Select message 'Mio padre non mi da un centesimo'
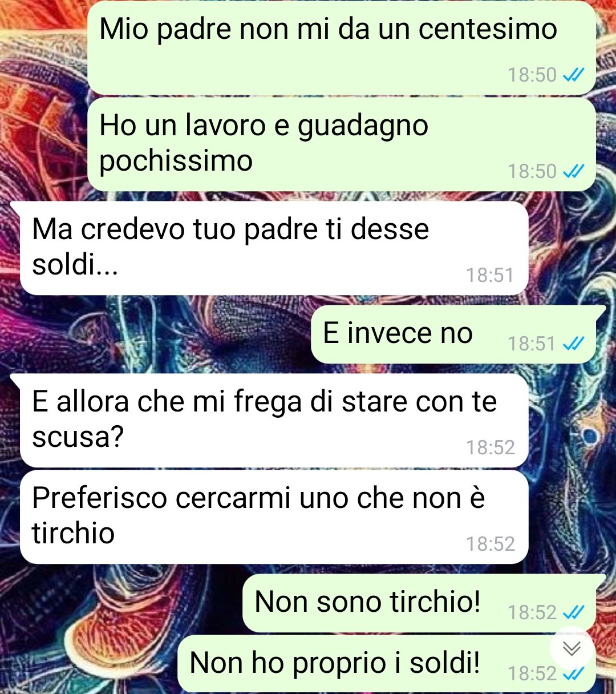This screenshot has width=616, height=694. (342, 48)
